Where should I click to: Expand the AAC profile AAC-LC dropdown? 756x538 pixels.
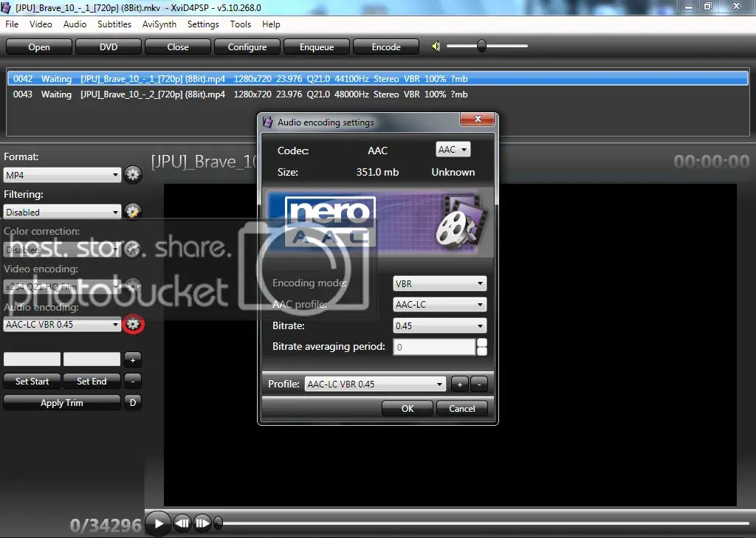point(439,305)
